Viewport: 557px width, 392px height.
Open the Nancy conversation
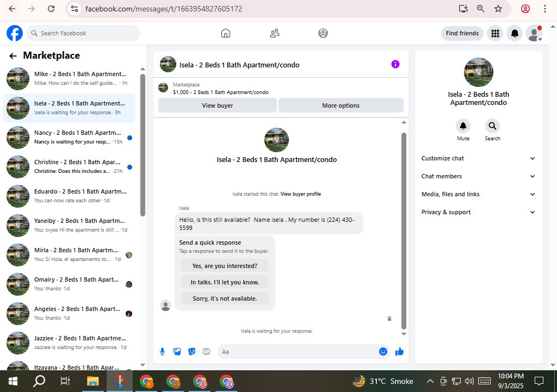pyautogui.click(x=69, y=137)
